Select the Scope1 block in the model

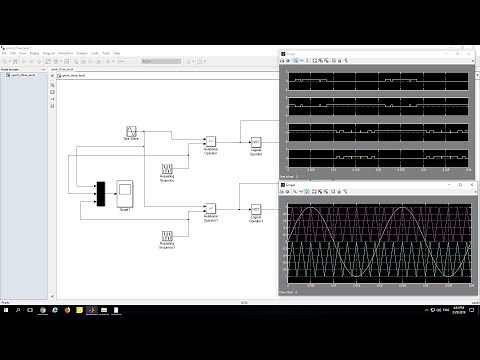pos(125,194)
